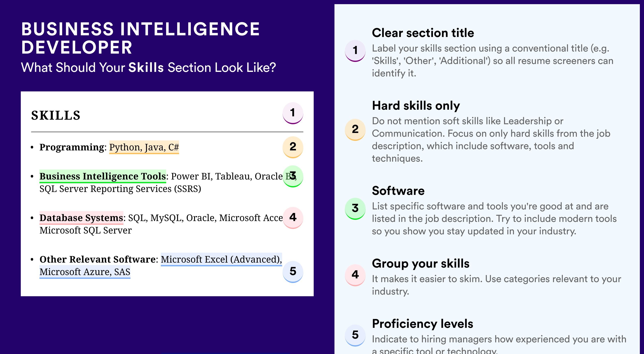Click the 'Hard skills only' heading
Viewport: 644px width, 354px height.
[x=416, y=106]
